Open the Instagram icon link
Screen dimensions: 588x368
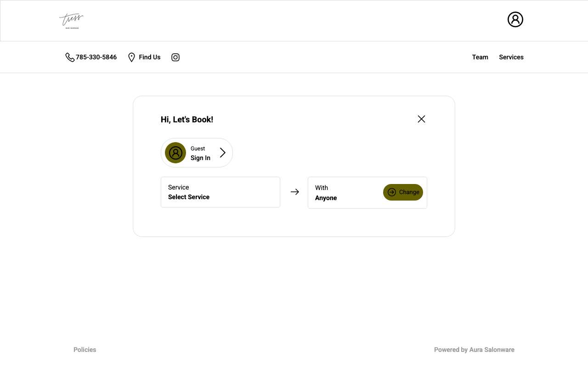click(x=175, y=57)
